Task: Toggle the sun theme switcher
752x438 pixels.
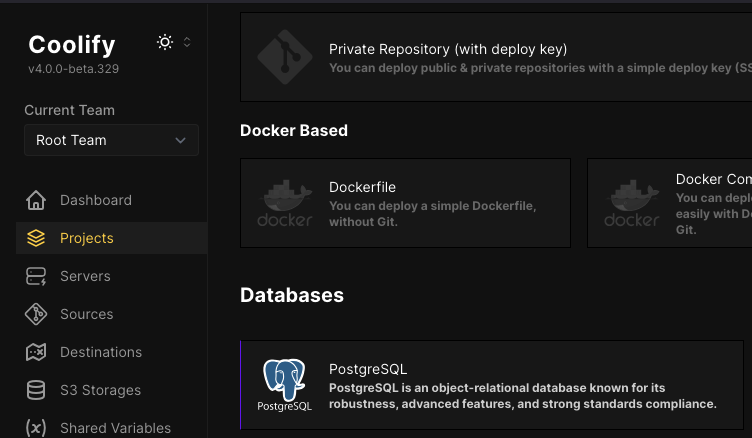Action: click(x=165, y=42)
